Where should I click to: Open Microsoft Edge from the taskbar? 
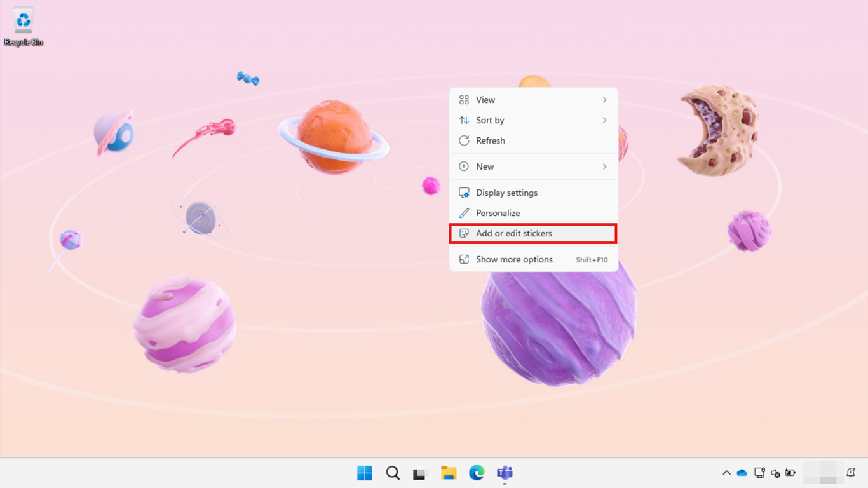476,473
